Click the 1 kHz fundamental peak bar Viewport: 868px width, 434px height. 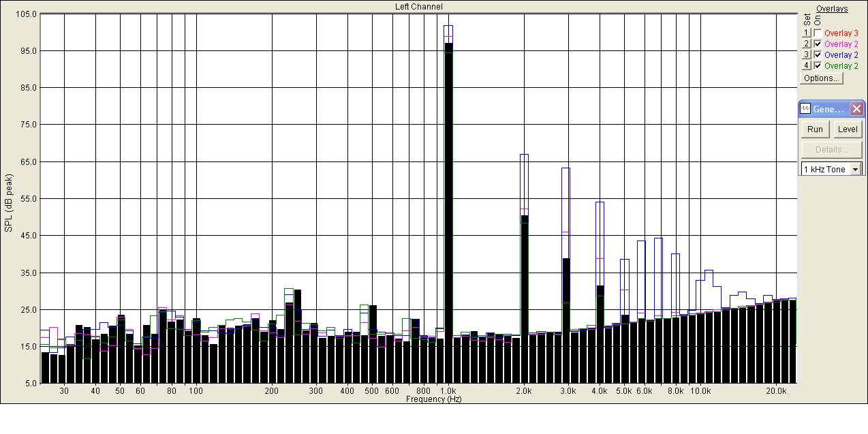[x=448, y=213]
